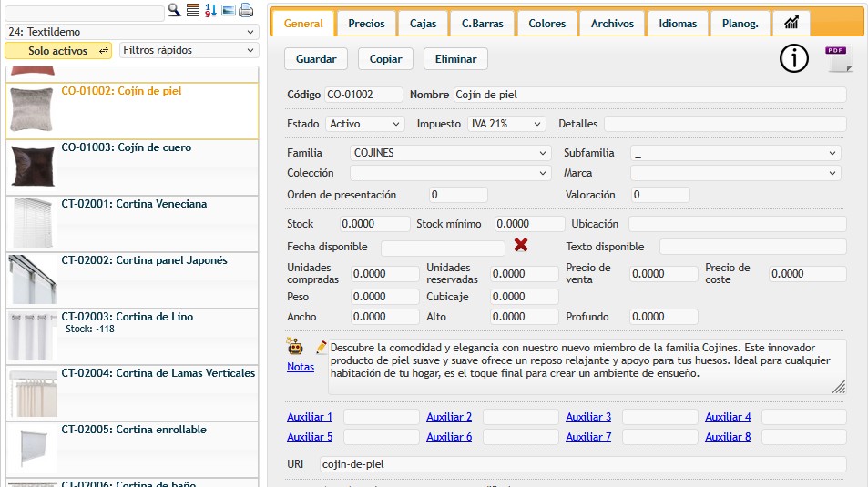Image resolution: width=868 pixels, height=487 pixels.
Task: Switch to the Planog. tab
Action: click(740, 24)
